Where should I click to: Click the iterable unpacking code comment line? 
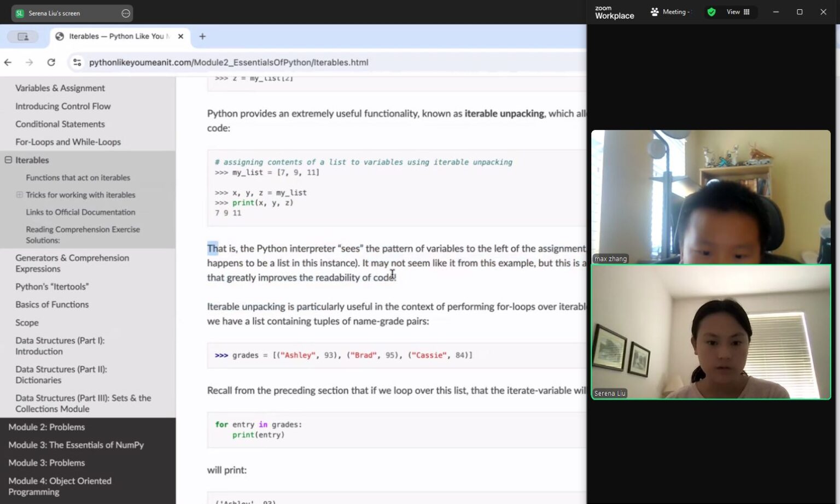[x=364, y=162]
